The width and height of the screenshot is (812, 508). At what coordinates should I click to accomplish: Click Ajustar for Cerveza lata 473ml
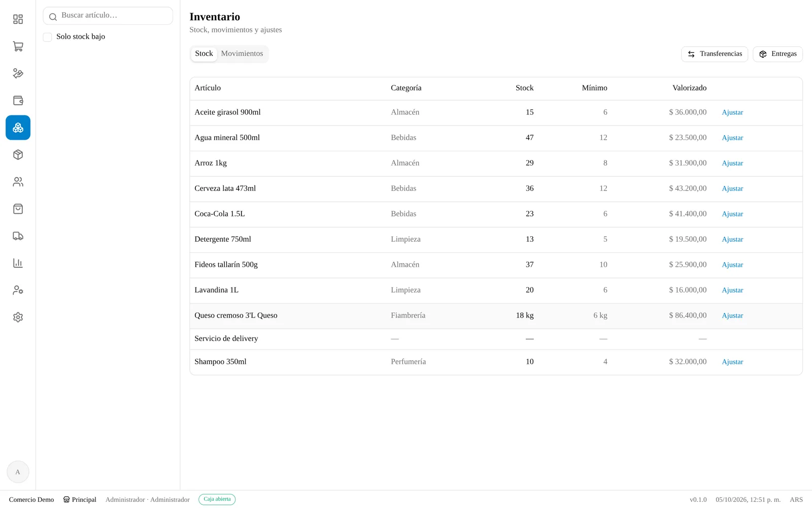(732, 189)
